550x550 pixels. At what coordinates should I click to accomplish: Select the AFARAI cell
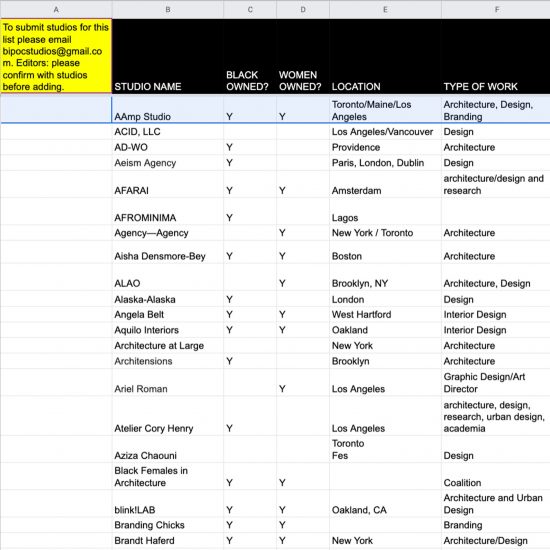[168, 184]
